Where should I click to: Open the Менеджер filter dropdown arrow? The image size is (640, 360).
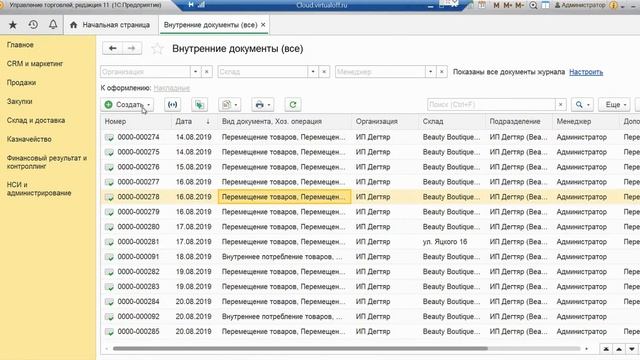click(x=431, y=72)
